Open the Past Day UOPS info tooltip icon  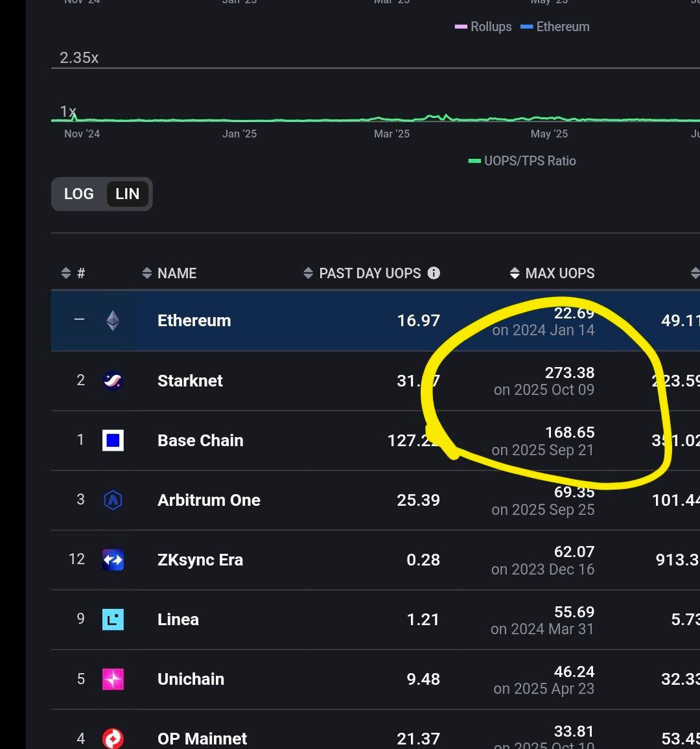pyautogui.click(x=434, y=273)
